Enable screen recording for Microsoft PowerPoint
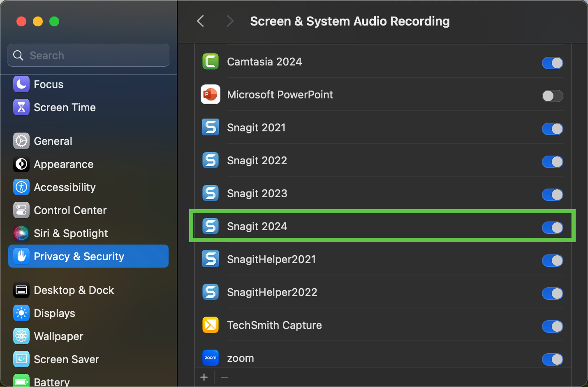Viewport: 588px width, 387px height. [552, 96]
